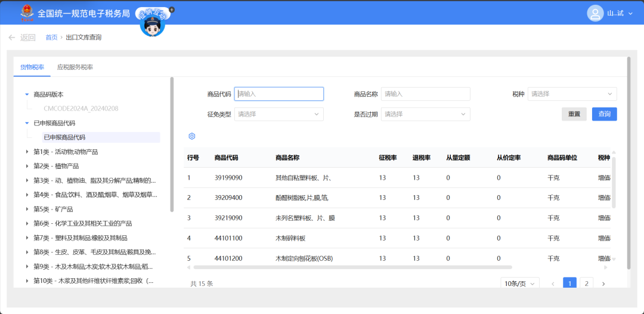
Task: Click 木制定向刨花板(OSB) product name cell
Action: point(304,258)
